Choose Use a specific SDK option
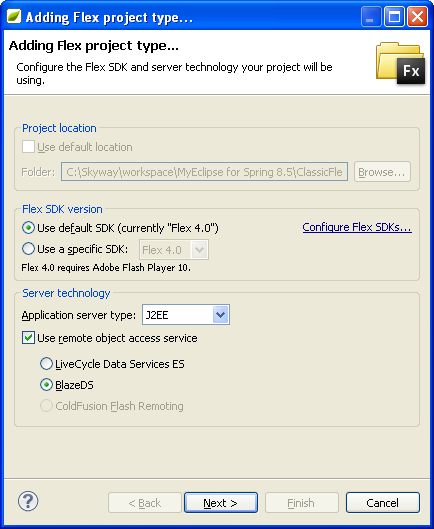 [x=28, y=249]
